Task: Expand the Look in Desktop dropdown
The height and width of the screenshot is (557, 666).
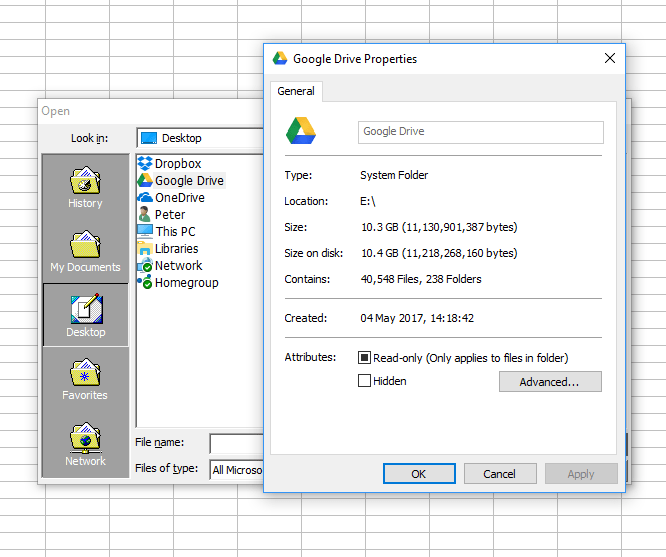Action: [x=200, y=138]
